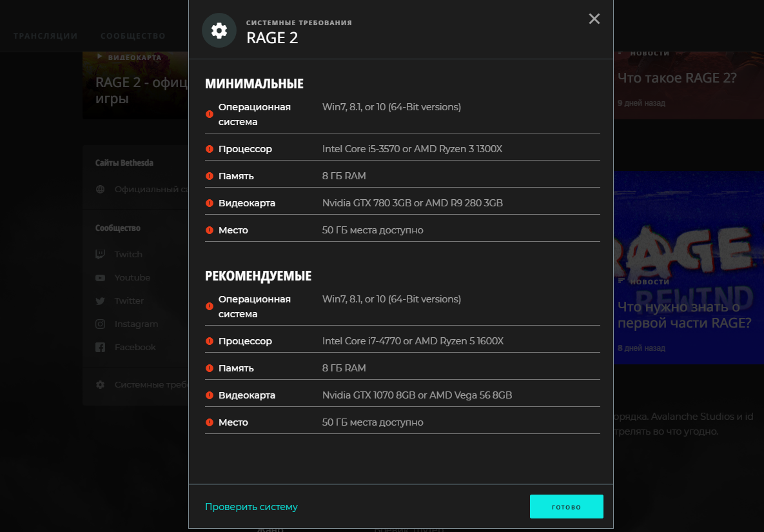This screenshot has width=764, height=532.
Task: Open the СООБЩЕСТВО tab in background page
Action: coord(133,36)
